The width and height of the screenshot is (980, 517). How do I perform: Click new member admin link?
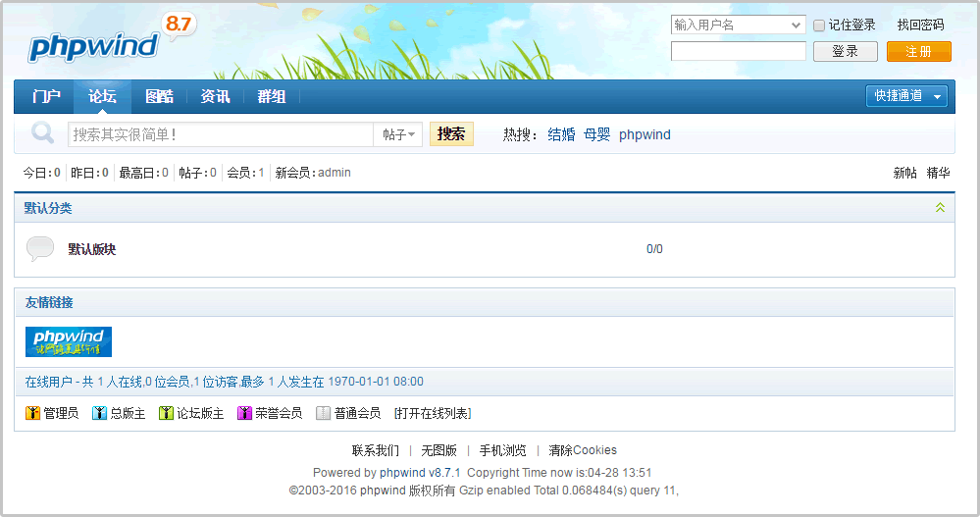tap(335, 173)
